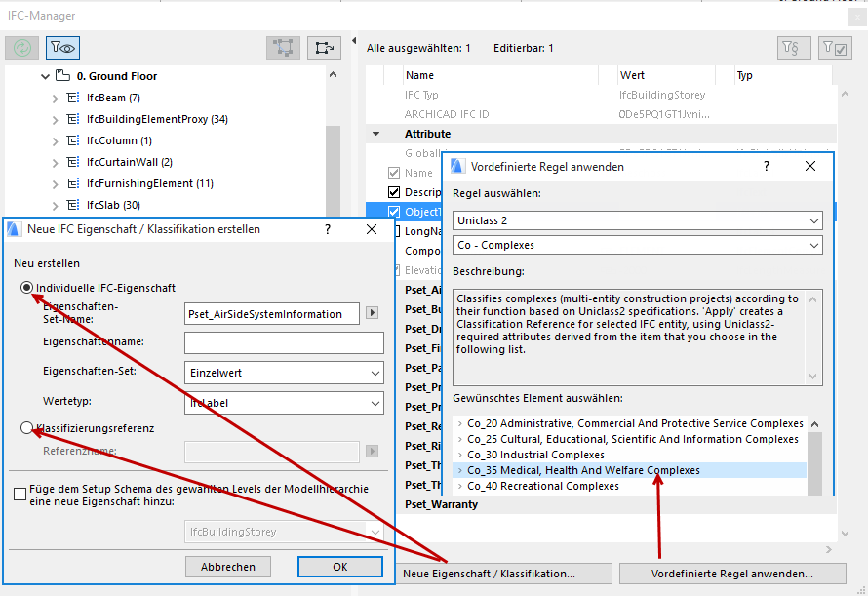
Task: Enable the Füge dem Setup Schema checkbox
Action: 20,494
